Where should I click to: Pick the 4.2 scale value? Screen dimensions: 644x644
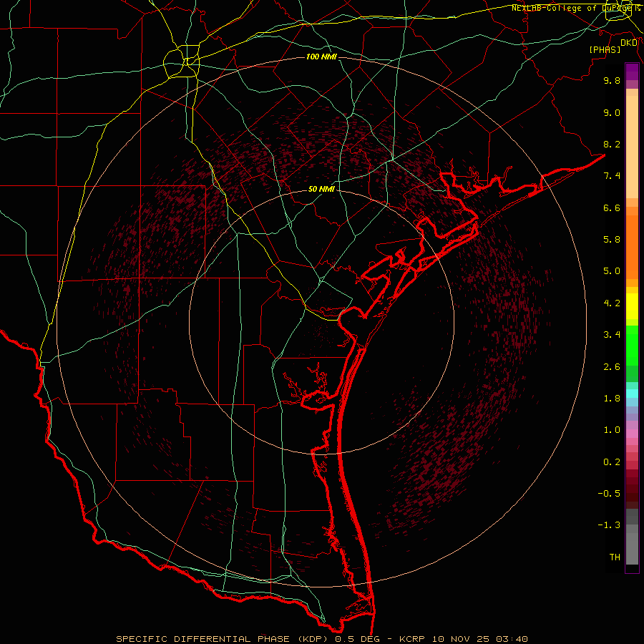click(x=612, y=303)
